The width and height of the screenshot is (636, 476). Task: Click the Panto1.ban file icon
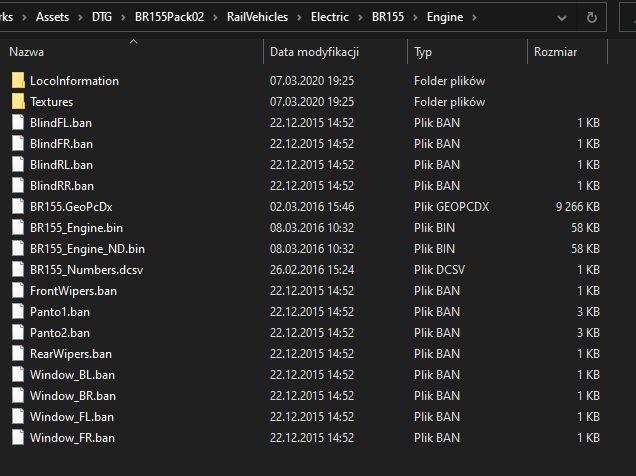tap(17, 312)
